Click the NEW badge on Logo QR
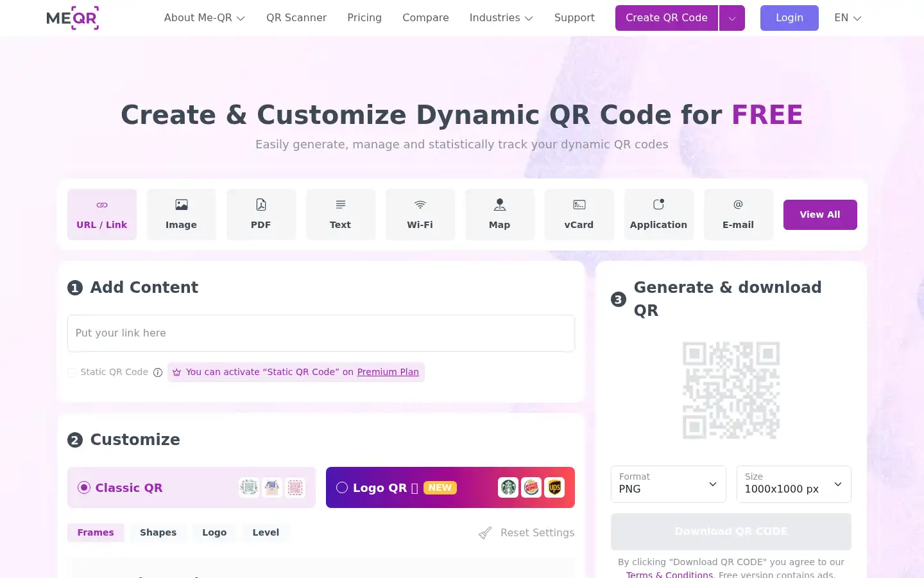 (440, 487)
